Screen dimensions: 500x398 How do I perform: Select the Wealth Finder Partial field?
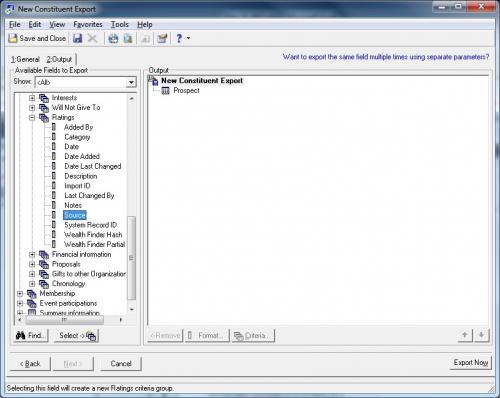95,244
